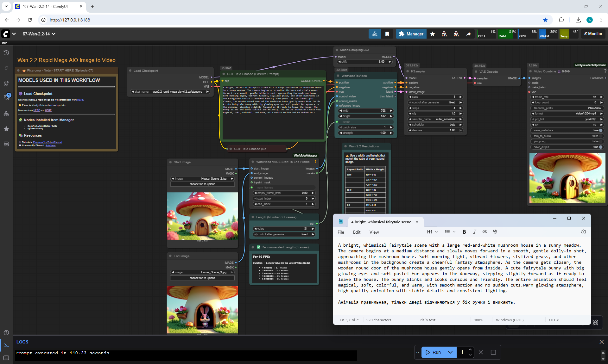
Task: Open the ComfyUI Manager
Action: 411,34
